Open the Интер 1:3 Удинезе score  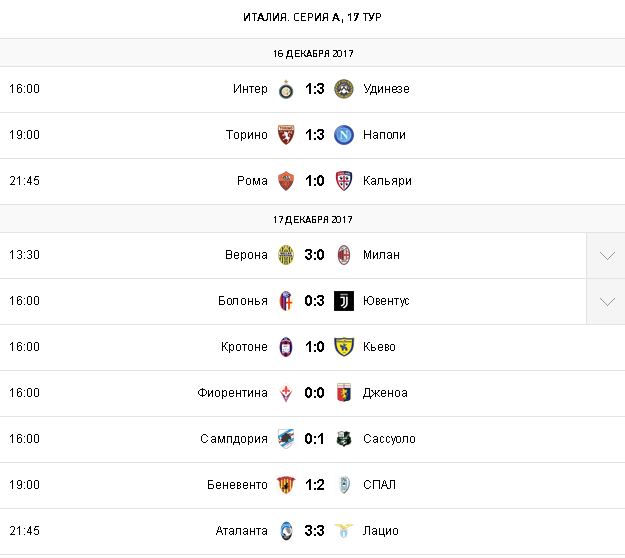click(315, 89)
